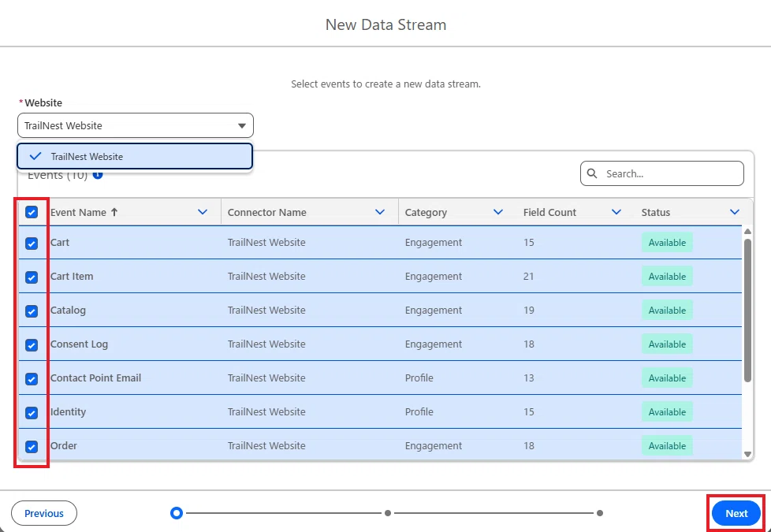Focus the events Search field
This screenshot has height=532, width=771.
coord(662,173)
